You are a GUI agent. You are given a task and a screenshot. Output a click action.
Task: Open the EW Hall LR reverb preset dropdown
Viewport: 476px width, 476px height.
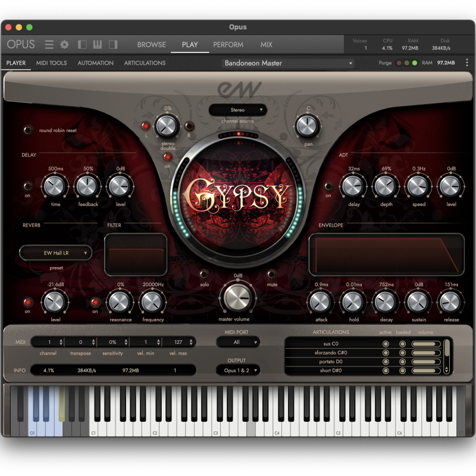point(56,253)
